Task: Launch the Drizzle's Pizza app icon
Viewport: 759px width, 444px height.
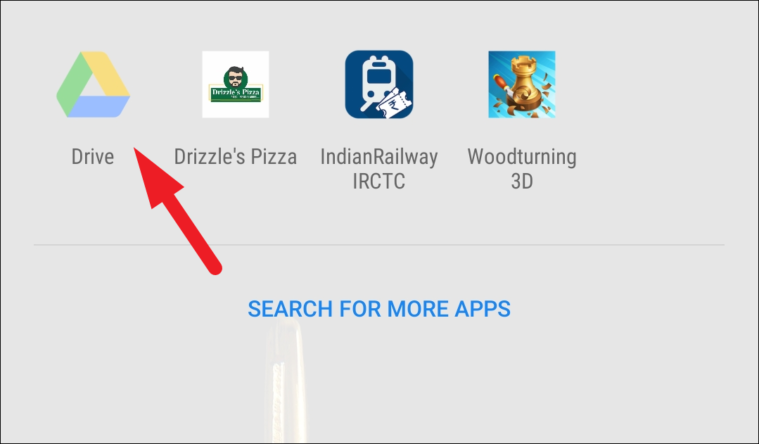Action: pos(235,84)
